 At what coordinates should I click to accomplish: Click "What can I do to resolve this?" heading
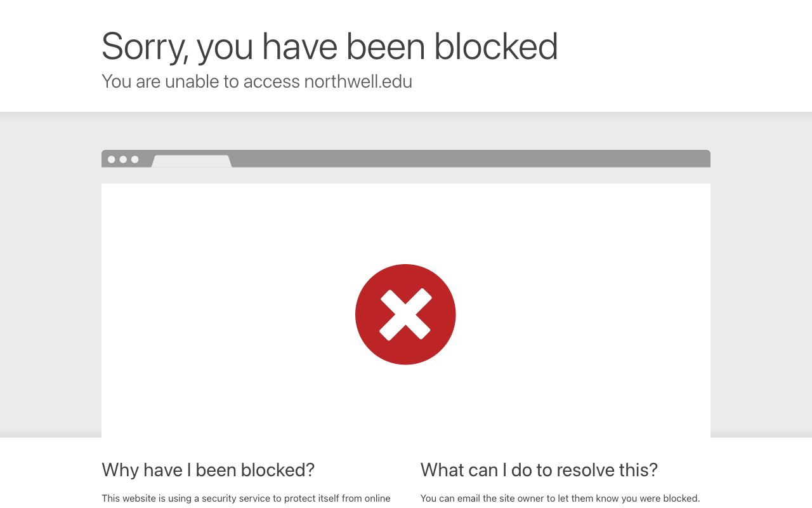(x=539, y=470)
